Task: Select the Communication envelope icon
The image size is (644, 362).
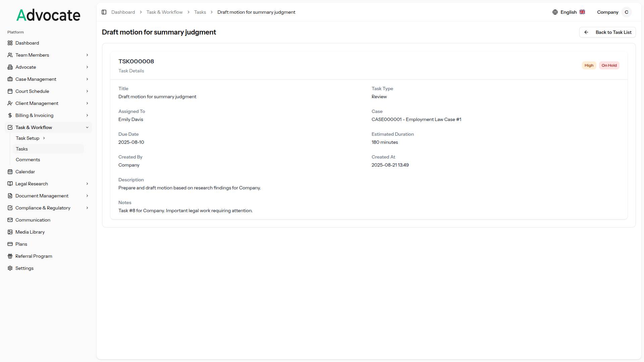Action: (x=10, y=220)
